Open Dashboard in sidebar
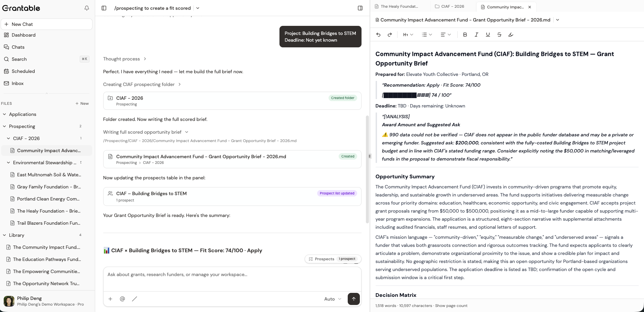The image size is (644, 312). pos(47,35)
